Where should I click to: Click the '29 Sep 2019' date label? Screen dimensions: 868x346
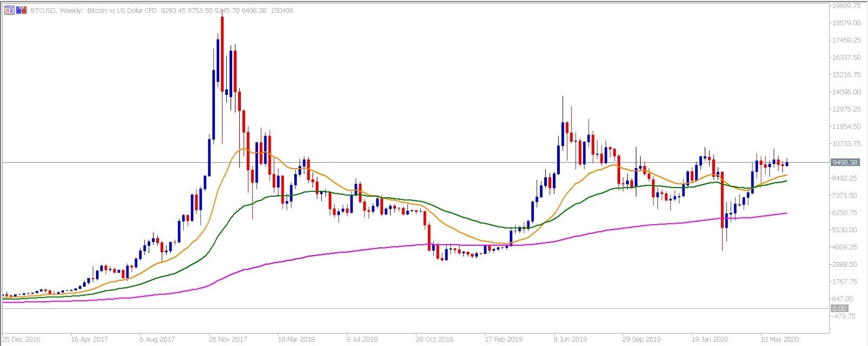pos(642,339)
